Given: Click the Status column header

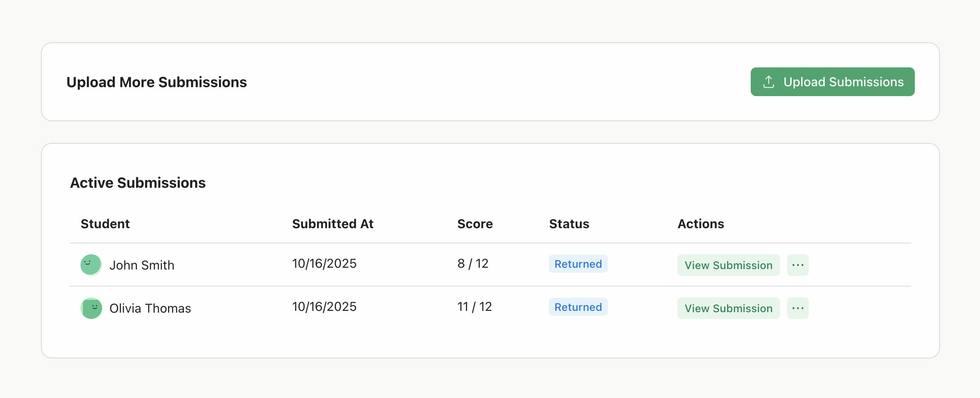Looking at the screenshot, I should coord(569,224).
